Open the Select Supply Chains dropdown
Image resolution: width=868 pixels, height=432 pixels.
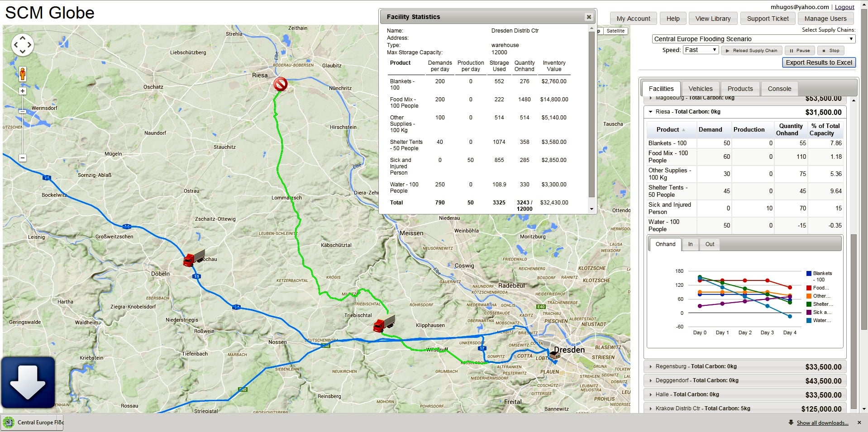point(754,39)
